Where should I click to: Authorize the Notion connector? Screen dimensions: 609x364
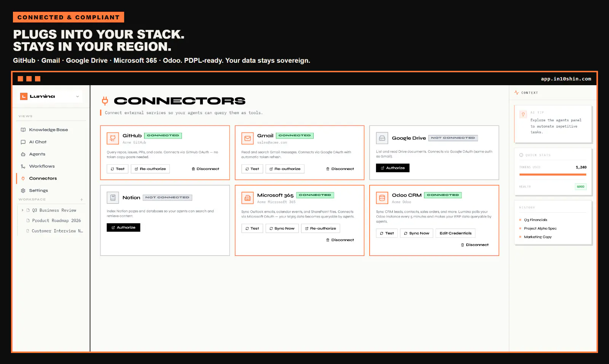pos(123,227)
